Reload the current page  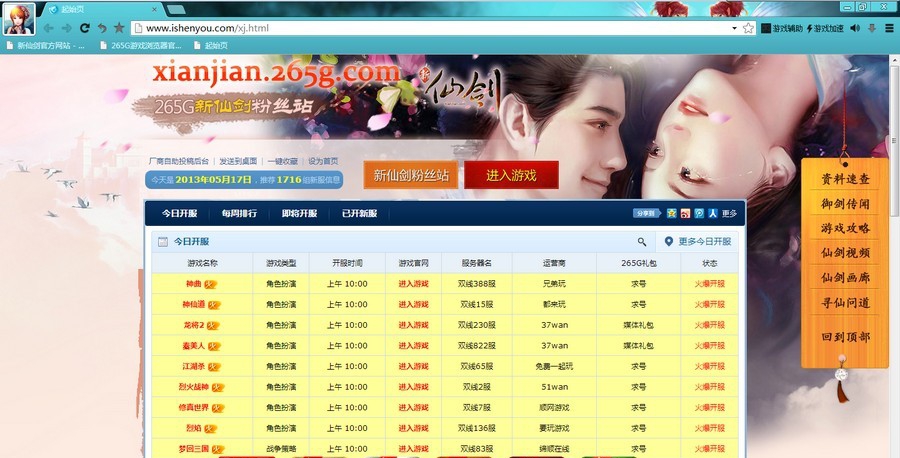click(x=84, y=28)
